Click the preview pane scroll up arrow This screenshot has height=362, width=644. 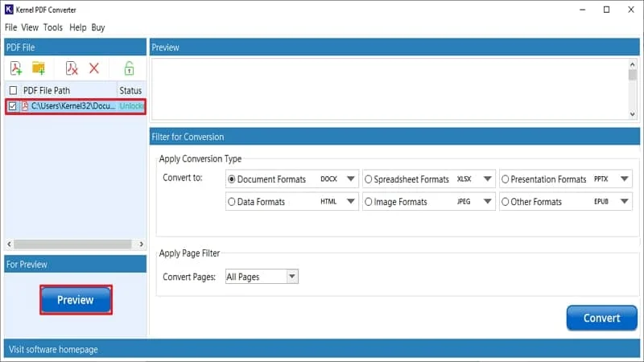click(x=633, y=64)
